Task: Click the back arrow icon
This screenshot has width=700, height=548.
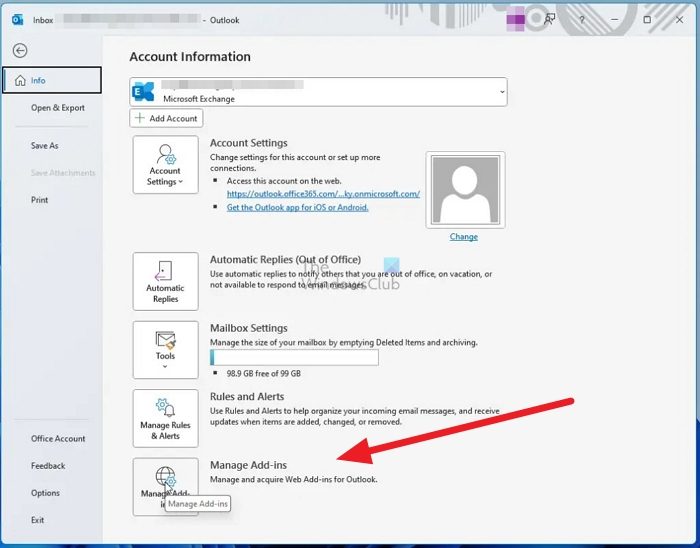Action: (x=20, y=50)
